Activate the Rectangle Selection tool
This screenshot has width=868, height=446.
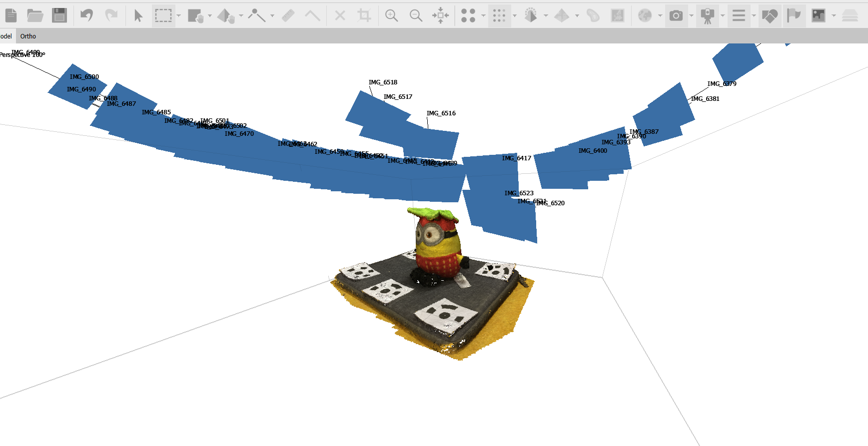pos(163,15)
